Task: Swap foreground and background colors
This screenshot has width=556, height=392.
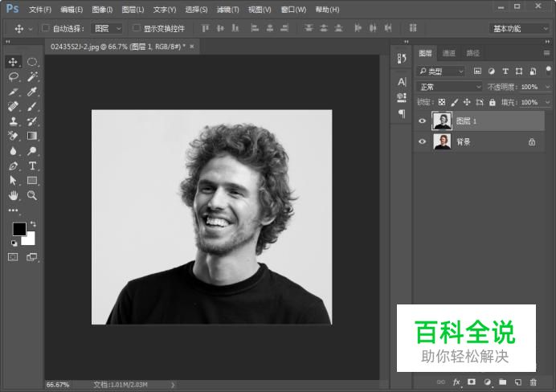Action: [33, 223]
